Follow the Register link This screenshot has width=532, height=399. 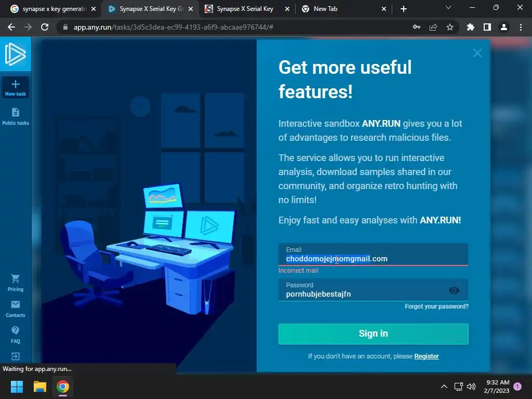(427, 356)
